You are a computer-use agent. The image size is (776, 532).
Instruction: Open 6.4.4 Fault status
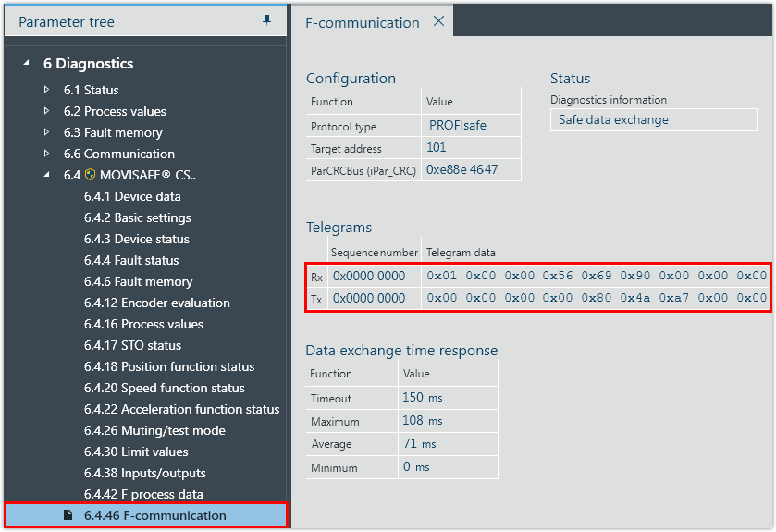coord(131,260)
